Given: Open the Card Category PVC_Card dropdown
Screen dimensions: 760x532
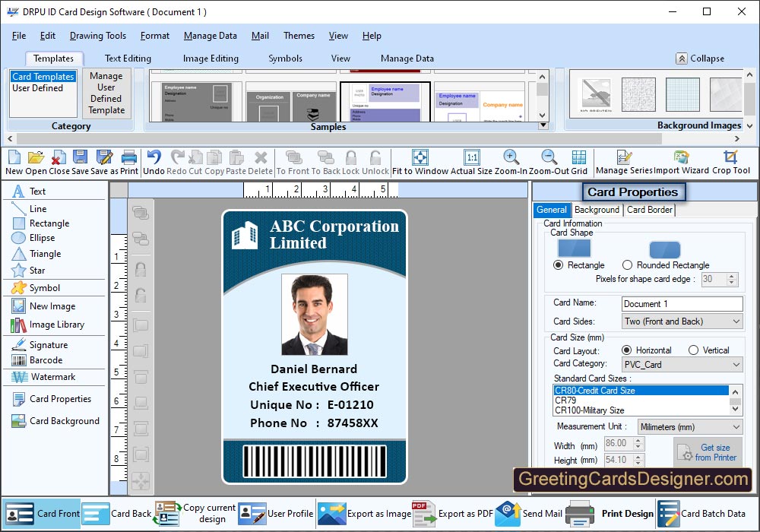Looking at the screenshot, I should click(x=682, y=364).
